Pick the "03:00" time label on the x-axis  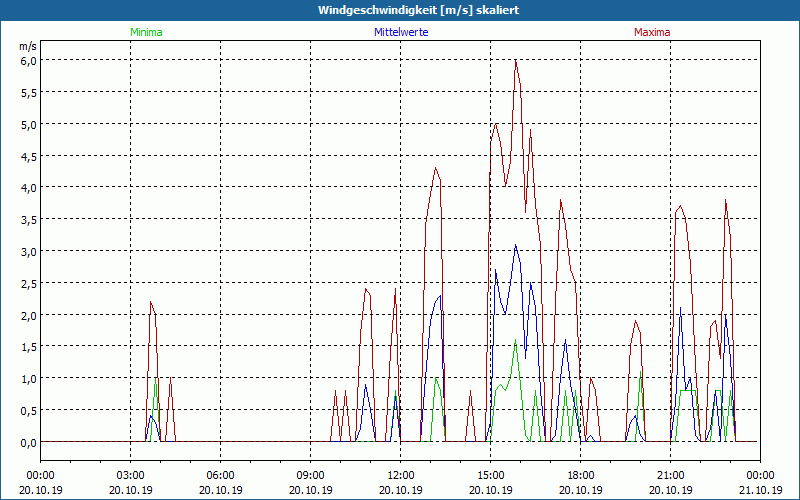130,475
